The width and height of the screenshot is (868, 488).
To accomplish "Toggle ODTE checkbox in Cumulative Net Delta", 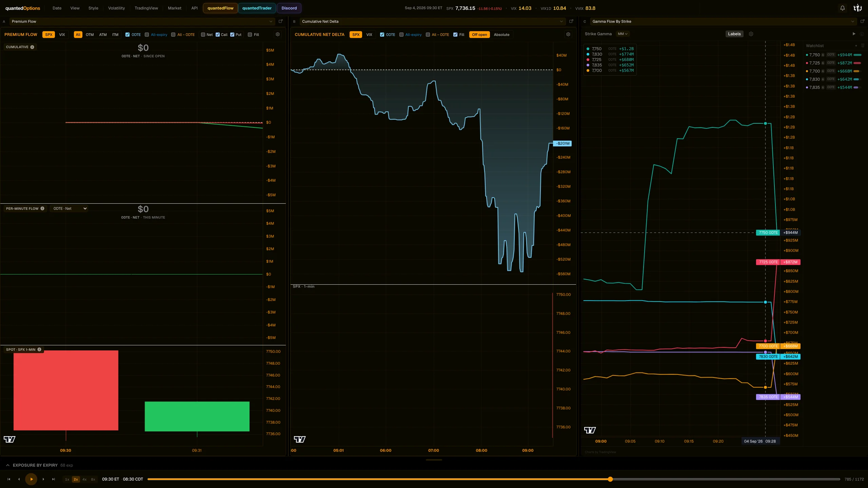I will click(382, 35).
